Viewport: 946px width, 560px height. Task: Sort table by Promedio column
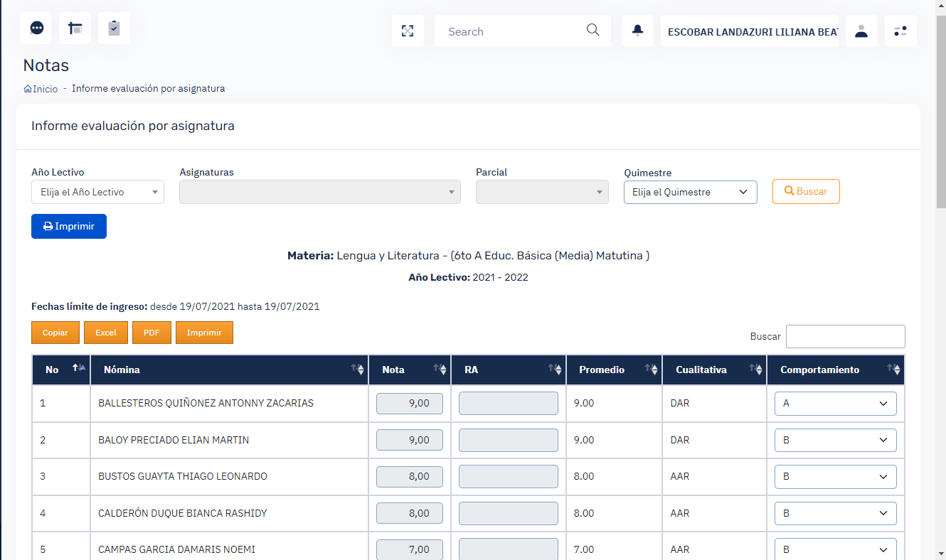click(x=613, y=370)
